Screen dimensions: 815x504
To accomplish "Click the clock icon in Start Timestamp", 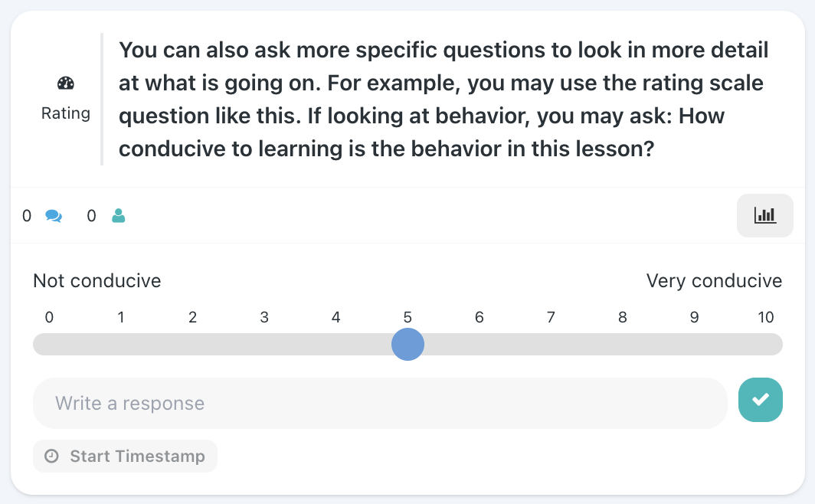I will (51, 457).
